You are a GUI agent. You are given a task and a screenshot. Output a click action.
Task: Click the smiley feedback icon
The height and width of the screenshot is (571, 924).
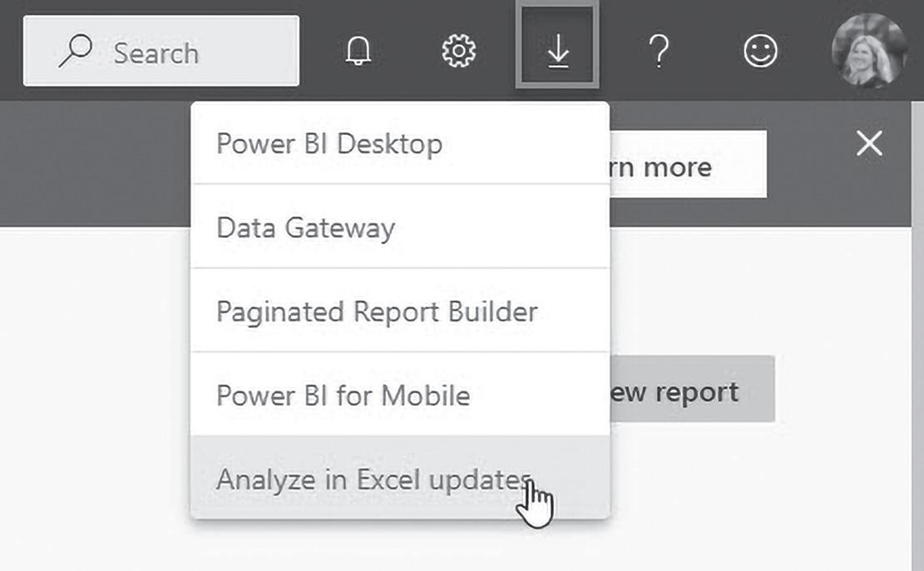(759, 52)
